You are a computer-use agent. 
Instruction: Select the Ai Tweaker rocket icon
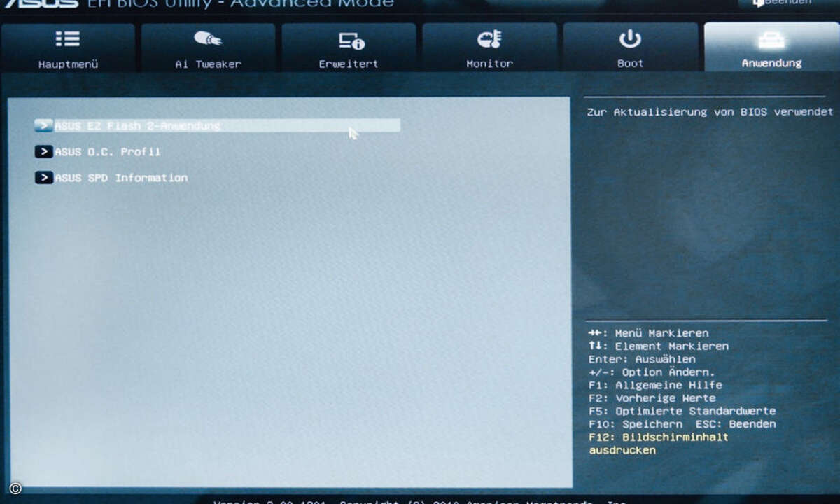(x=208, y=38)
